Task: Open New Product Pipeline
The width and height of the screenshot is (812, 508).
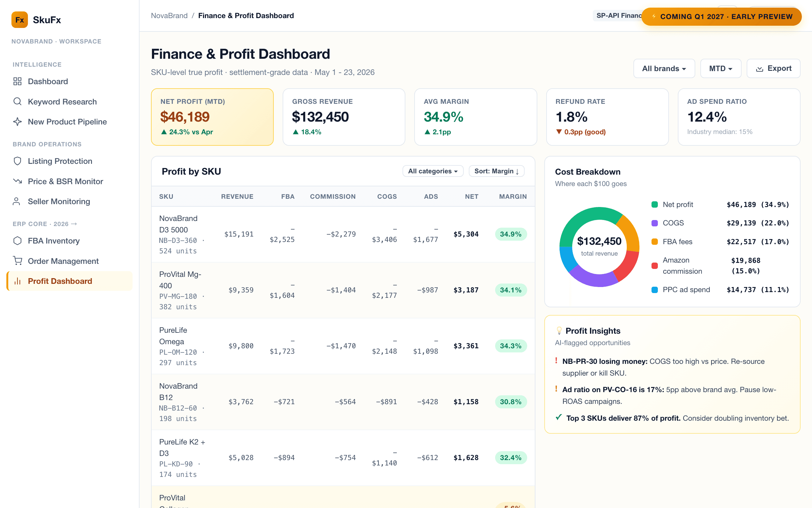Action: point(69,122)
